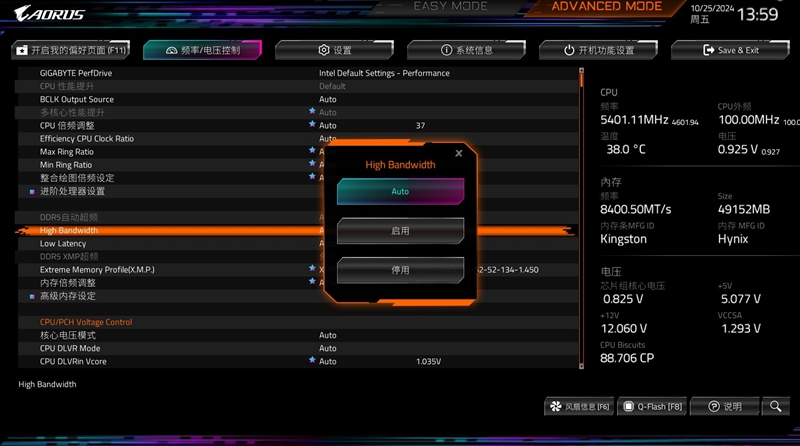Expand 高级内存设定 submenu
Image resolution: width=800 pixels, height=446 pixels.
click(68, 296)
